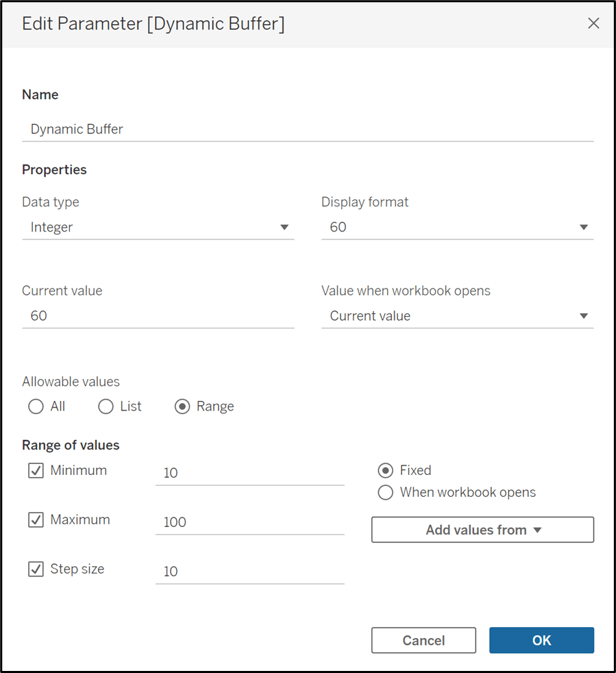Image resolution: width=616 pixels, height=673 pixels.
Task: Click the Step size value field
Action: click(250, 572)
